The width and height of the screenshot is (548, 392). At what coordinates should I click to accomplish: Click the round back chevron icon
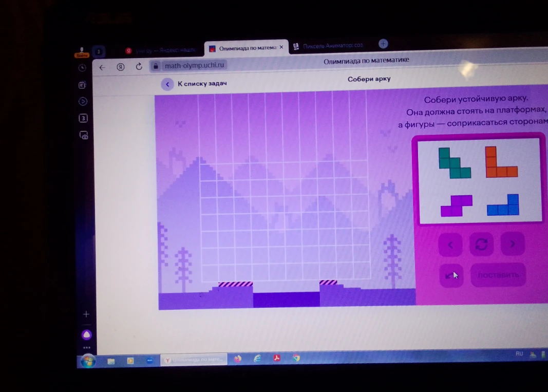tap(167, 84)
